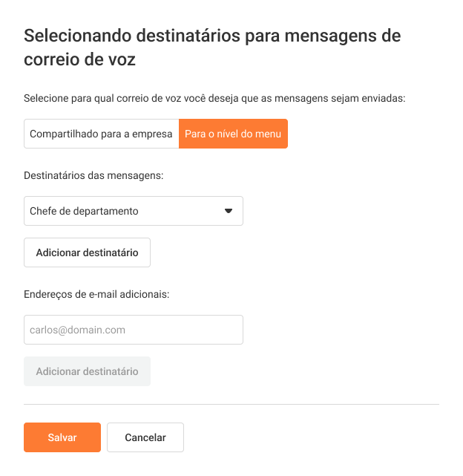
Task: Expand the recipients dropdown arrow
Action: click(229, 211)
